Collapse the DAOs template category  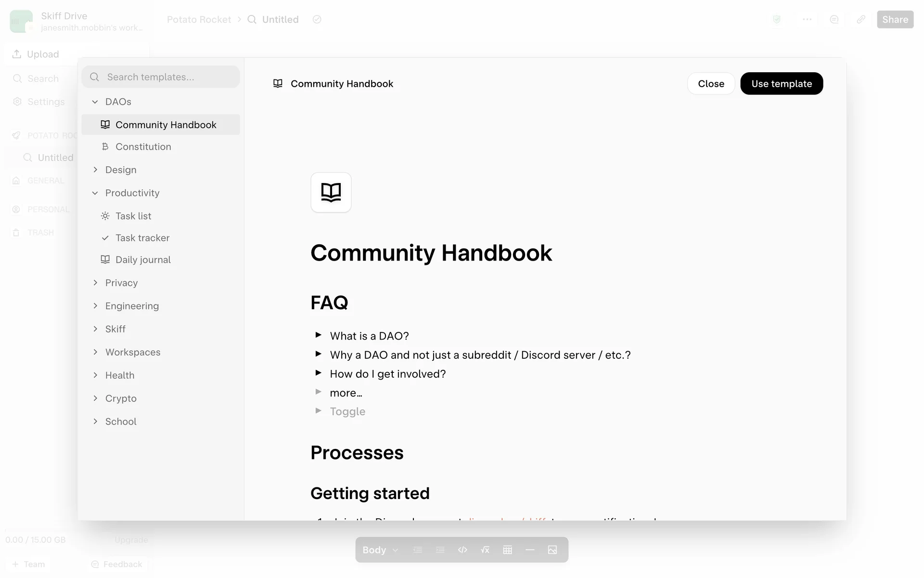95,102
